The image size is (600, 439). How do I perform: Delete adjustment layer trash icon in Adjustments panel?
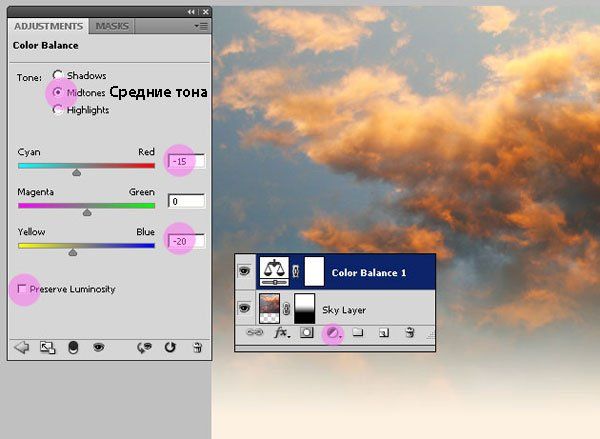197,348
